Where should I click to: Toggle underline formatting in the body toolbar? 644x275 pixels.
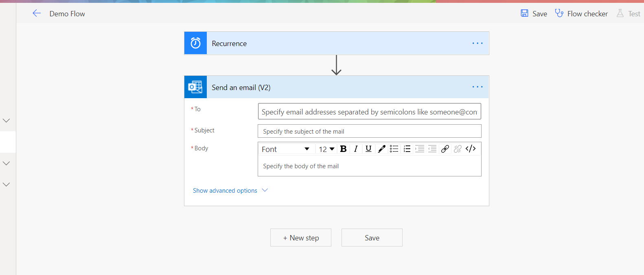coord(368,149)
